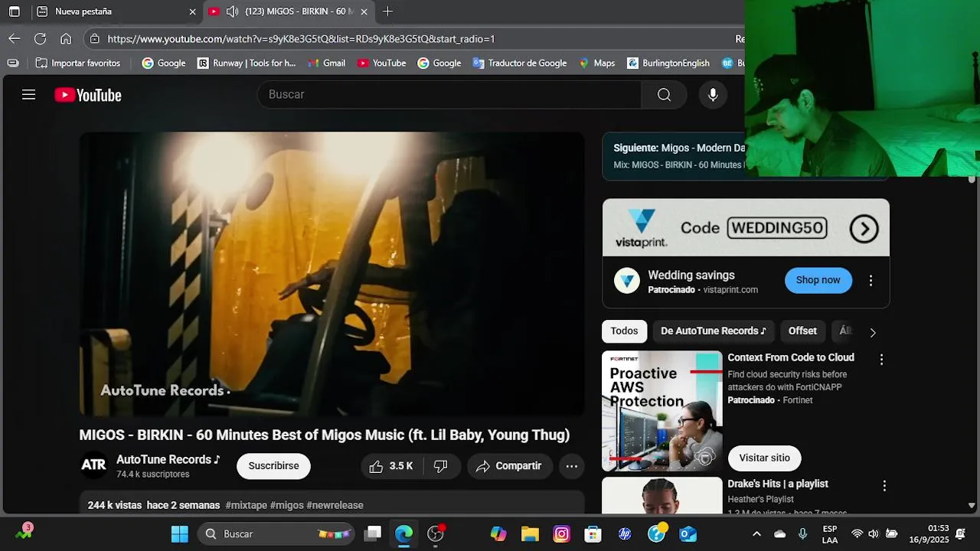Open the first Google bookmark

[164, 63]
